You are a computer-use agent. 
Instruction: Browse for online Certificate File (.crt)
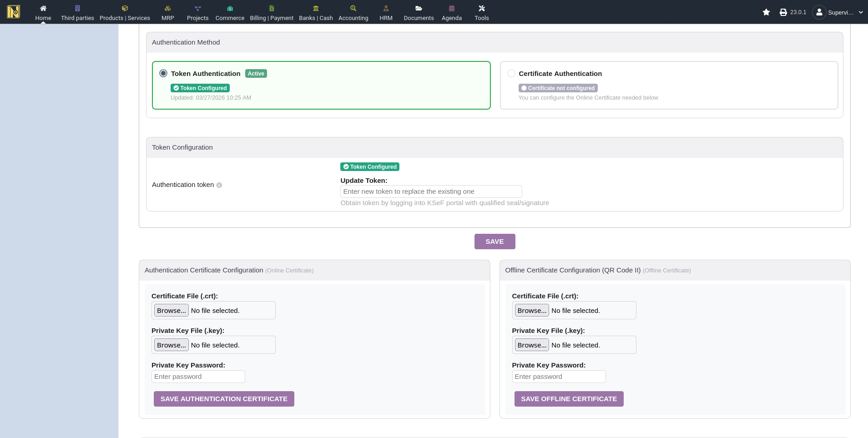pyautogui.click(x=171, y=310)
